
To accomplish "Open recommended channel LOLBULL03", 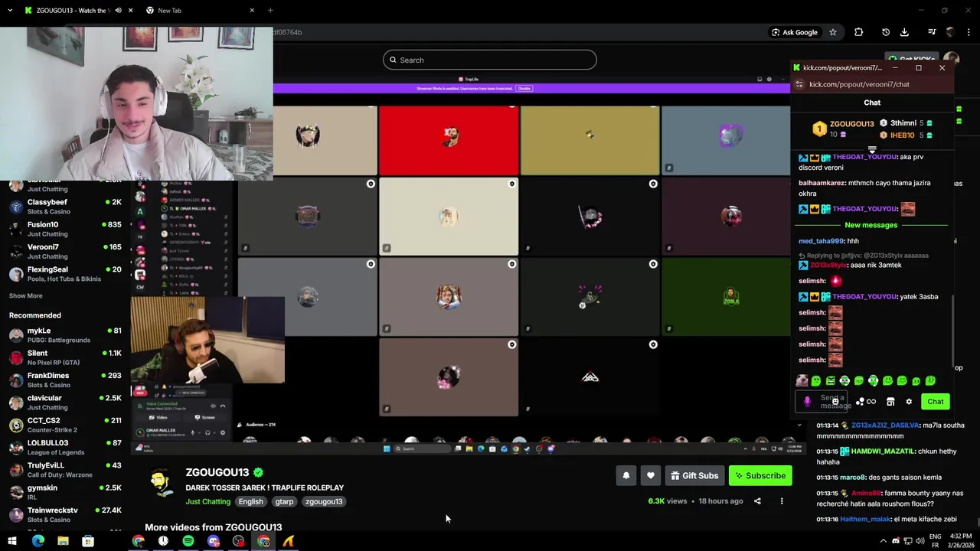I will 65,447.
